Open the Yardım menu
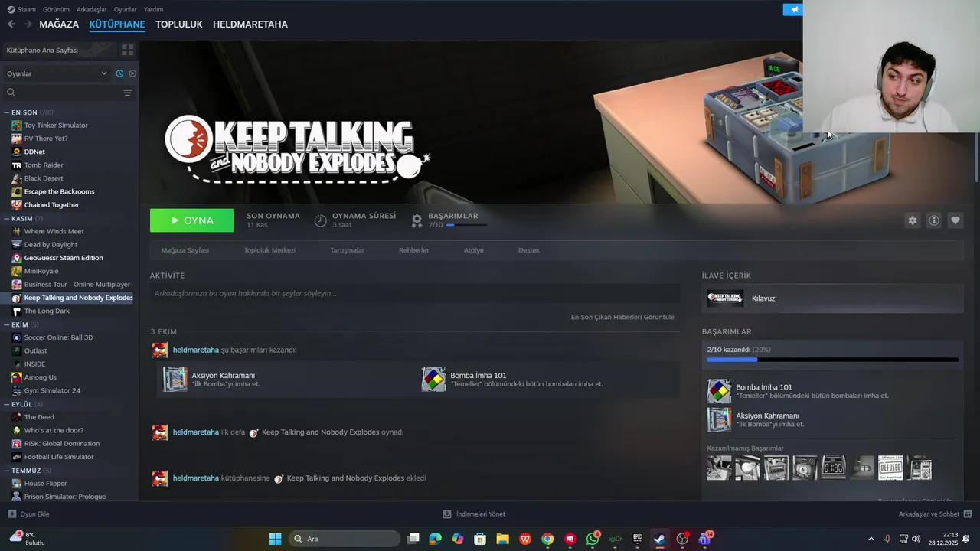980x551 pixels. [153, 9]
